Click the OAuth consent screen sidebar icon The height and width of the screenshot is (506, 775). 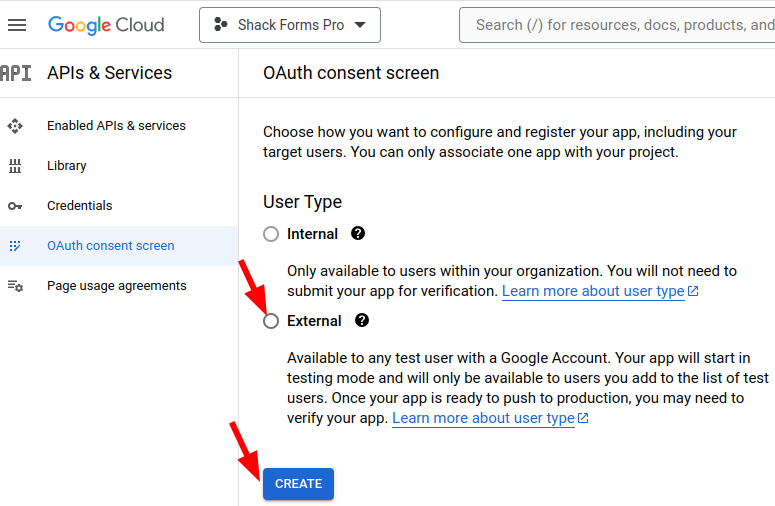tap(15, 246)
